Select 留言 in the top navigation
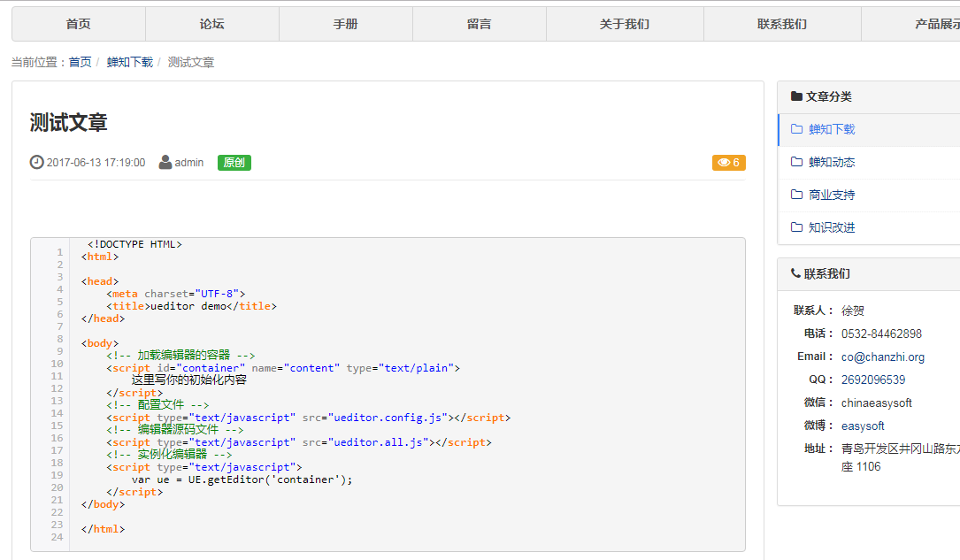960x560 pixels. coord(480,24)
